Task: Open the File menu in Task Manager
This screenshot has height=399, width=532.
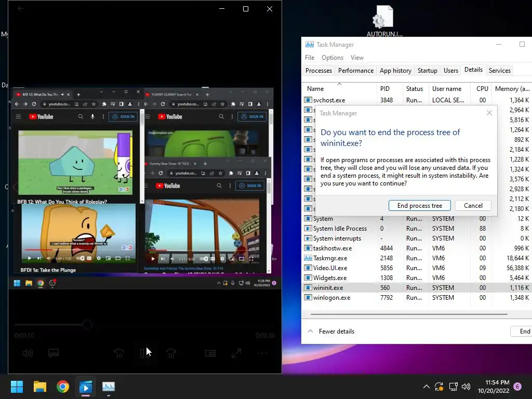Action: (310, 58)
